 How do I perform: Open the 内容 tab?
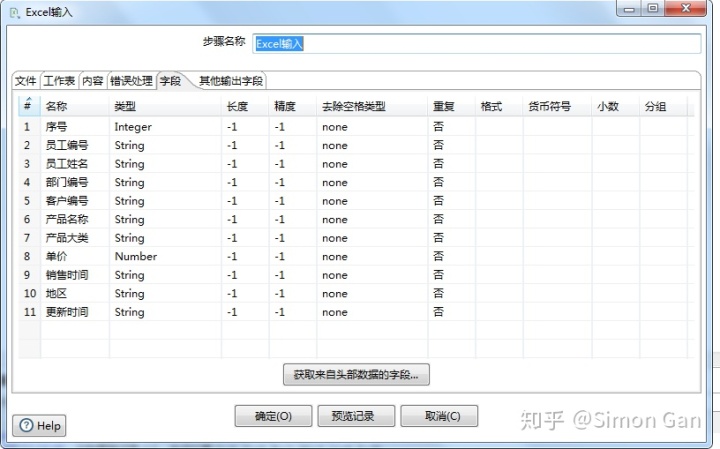point(93,81)
